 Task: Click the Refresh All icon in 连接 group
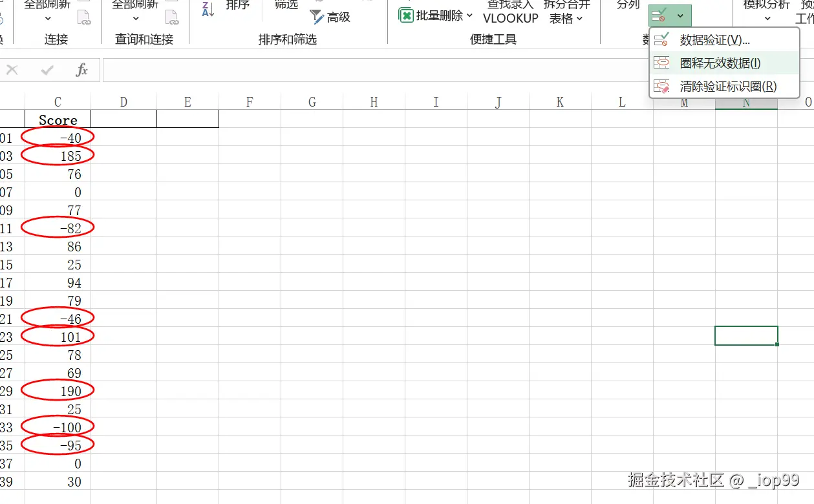[48, 5]
